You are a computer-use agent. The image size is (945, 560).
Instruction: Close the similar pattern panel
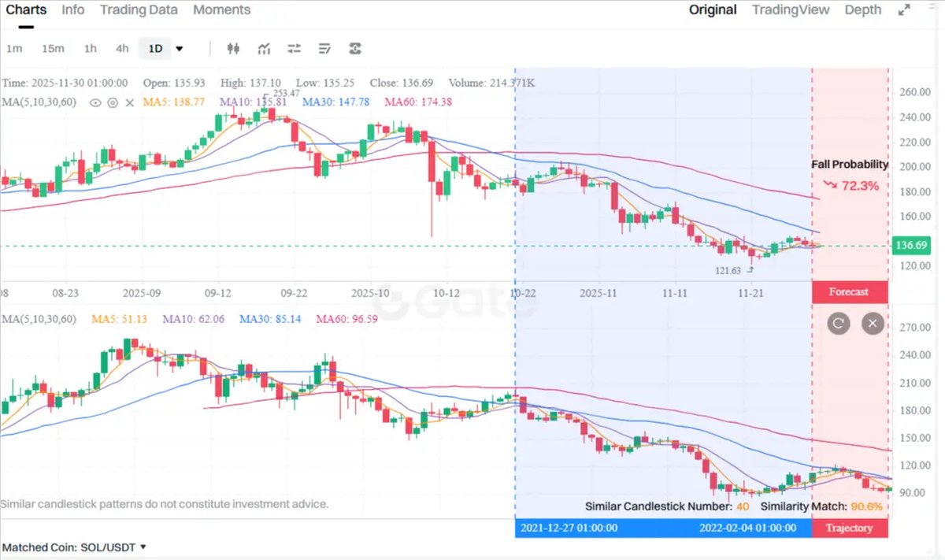coord(872,323)
